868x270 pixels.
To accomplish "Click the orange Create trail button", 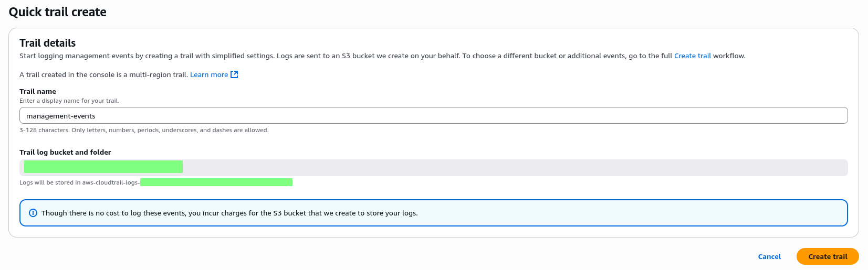I will 827,256.
